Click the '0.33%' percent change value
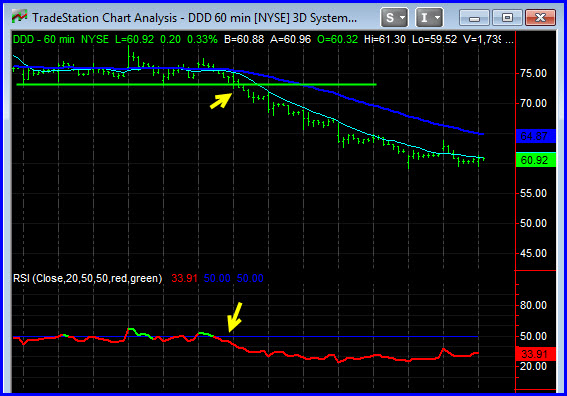This screenshot has width=567, height=396. (x=202, y=39)
